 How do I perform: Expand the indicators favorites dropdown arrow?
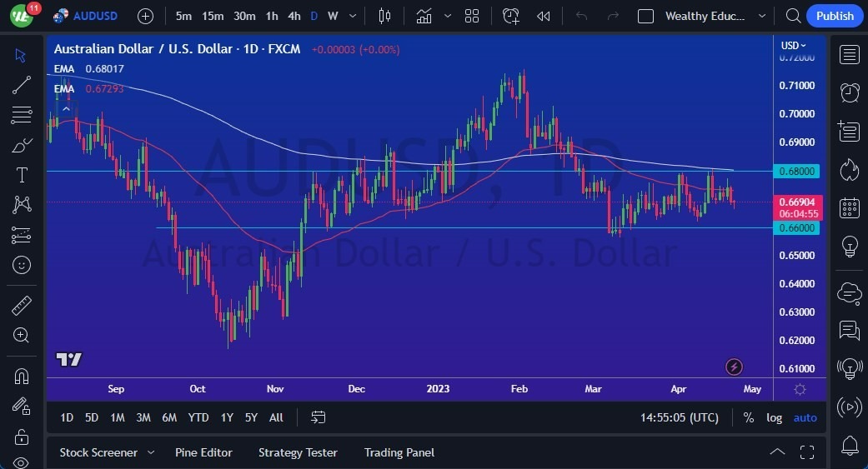447,16
